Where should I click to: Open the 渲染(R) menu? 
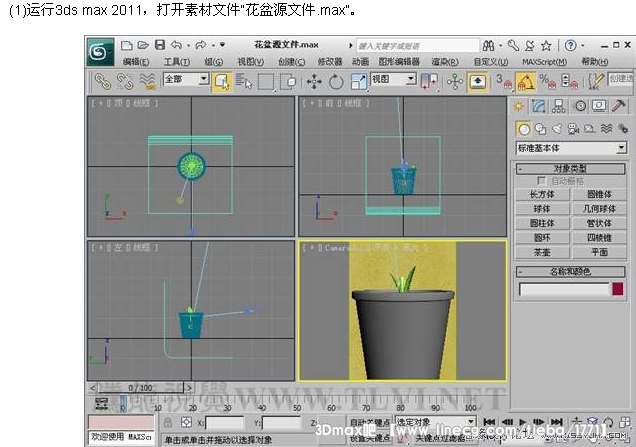445,62
